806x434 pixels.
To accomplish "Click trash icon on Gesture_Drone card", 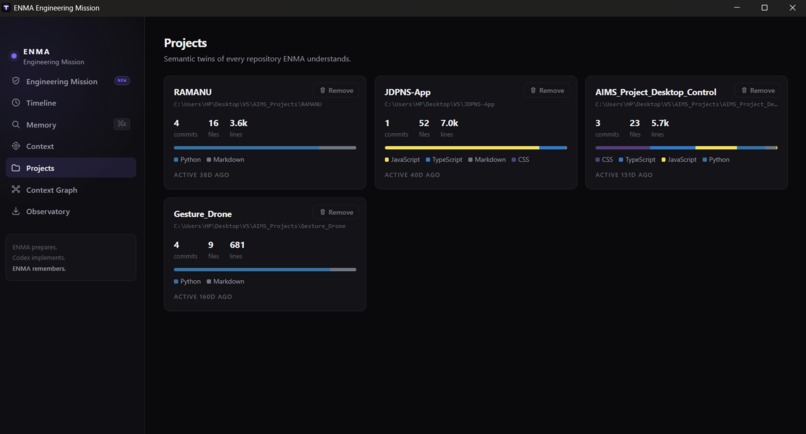I will point(323,212).
